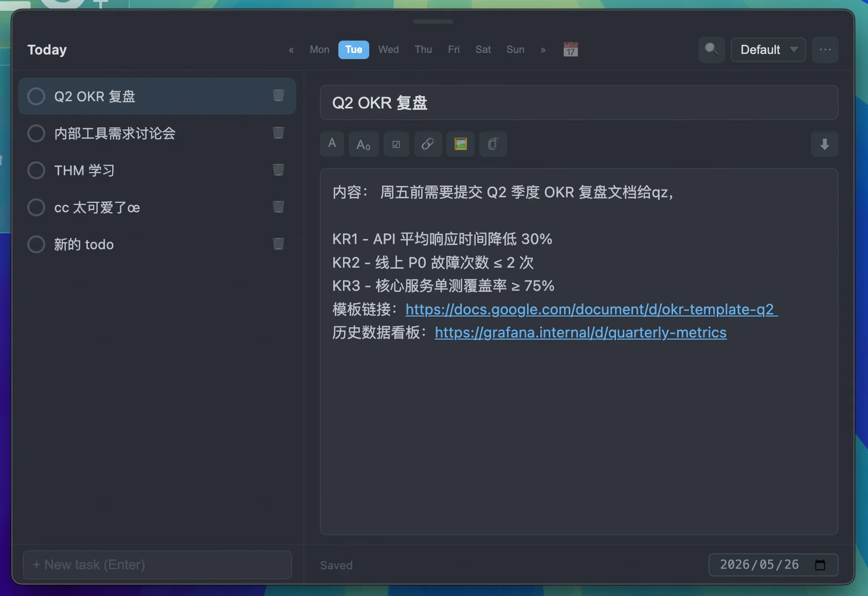Image resolution: width=868 pixels, height=596 pixels.
Task: Click the Saved status text
Action: point(336,565)
